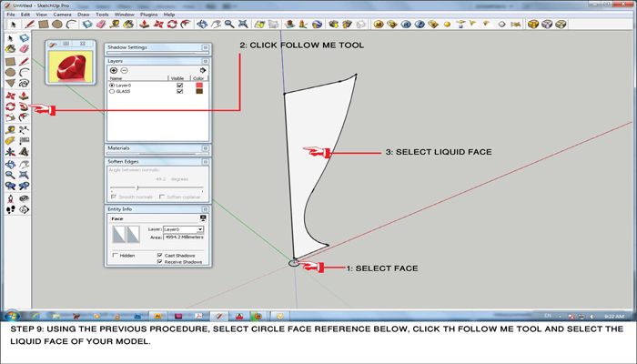
Task: Select the Tape Measure tool
Action: click(10, 129)
